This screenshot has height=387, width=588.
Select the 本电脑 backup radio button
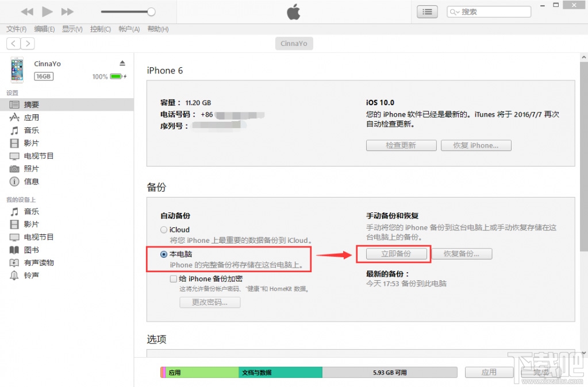[164, 254]
